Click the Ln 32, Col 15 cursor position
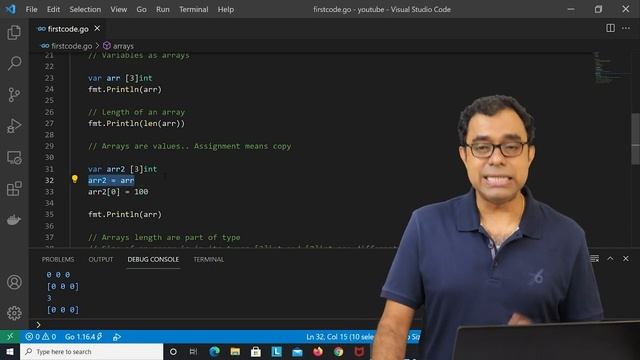Screen dimensions: 640x360 click(339, 337)
